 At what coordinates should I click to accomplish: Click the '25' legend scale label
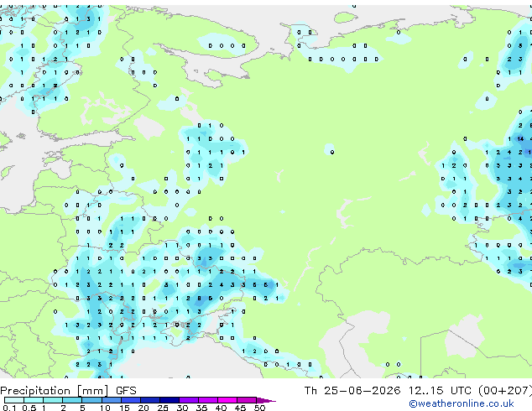(163, 408)
